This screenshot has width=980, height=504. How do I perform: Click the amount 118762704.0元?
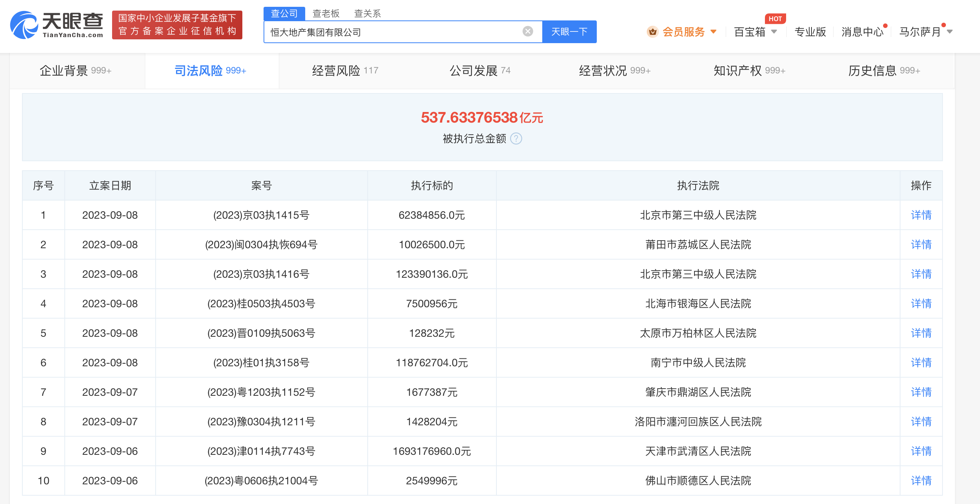tap(432, 362)
